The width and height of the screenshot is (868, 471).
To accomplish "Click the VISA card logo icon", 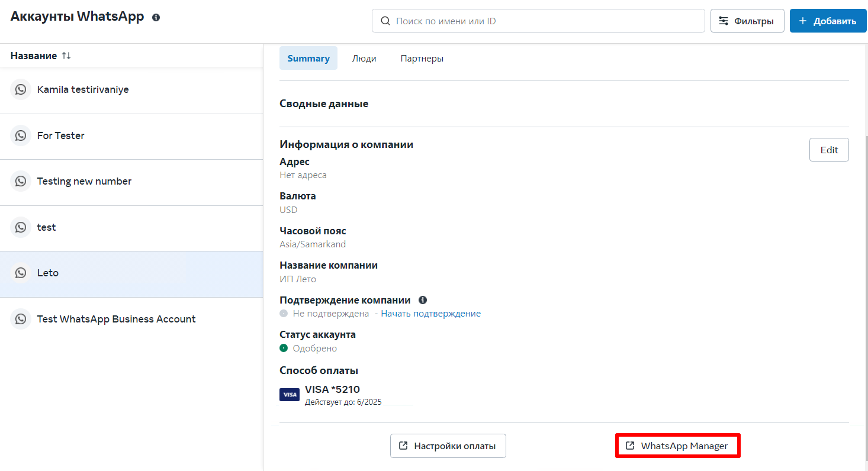I will point(290,395).
